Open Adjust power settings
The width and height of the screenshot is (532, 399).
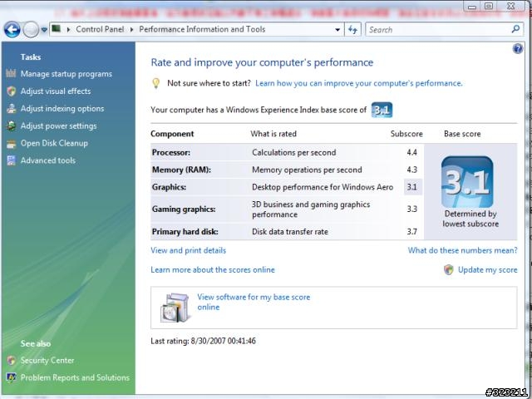tap(59, 126)
